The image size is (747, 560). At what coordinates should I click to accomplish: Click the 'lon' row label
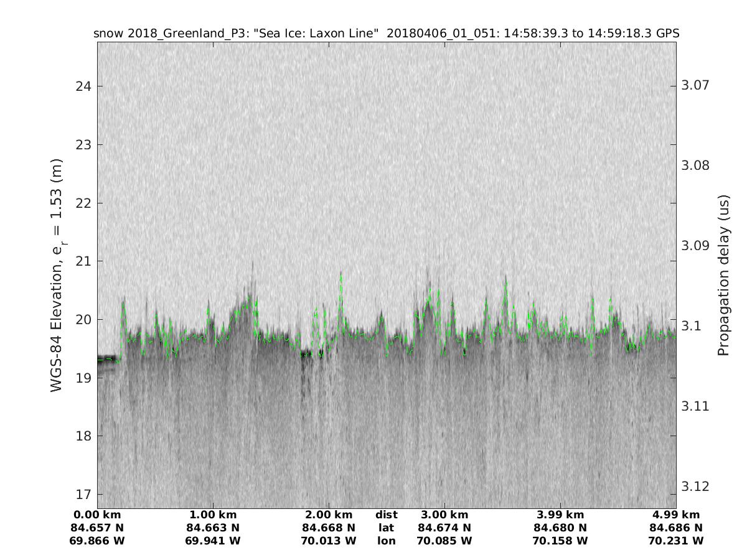pos(387,541)
